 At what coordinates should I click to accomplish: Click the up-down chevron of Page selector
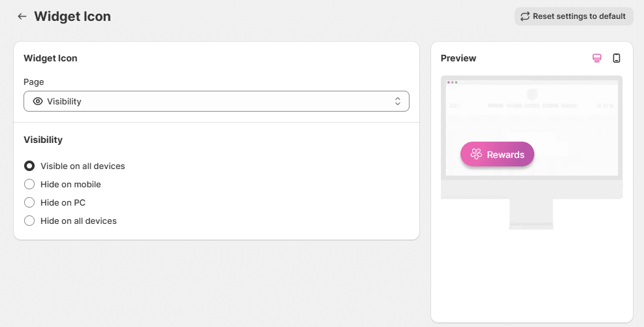(398, 101)
